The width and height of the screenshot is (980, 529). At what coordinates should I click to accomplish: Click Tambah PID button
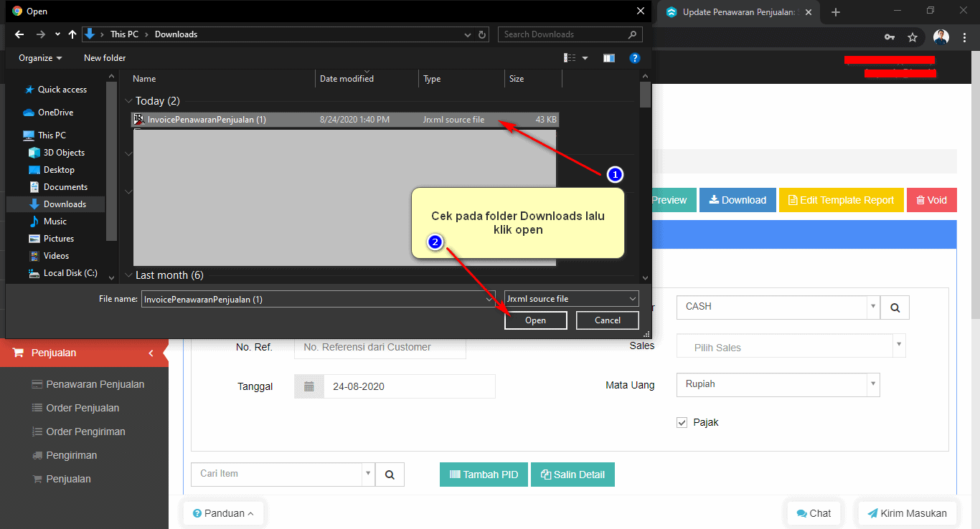point(484,475)
